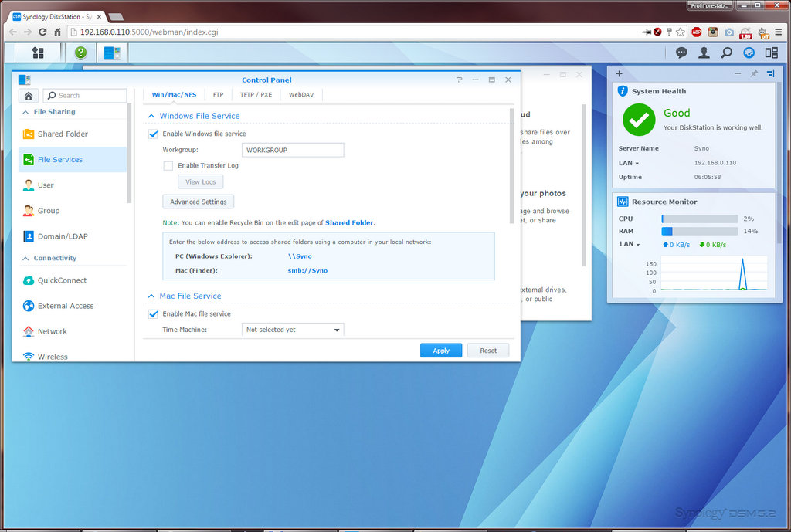Open the DSM Help icon in taskbar
This screenshot has width=791, height=532.
pos(80,53)
